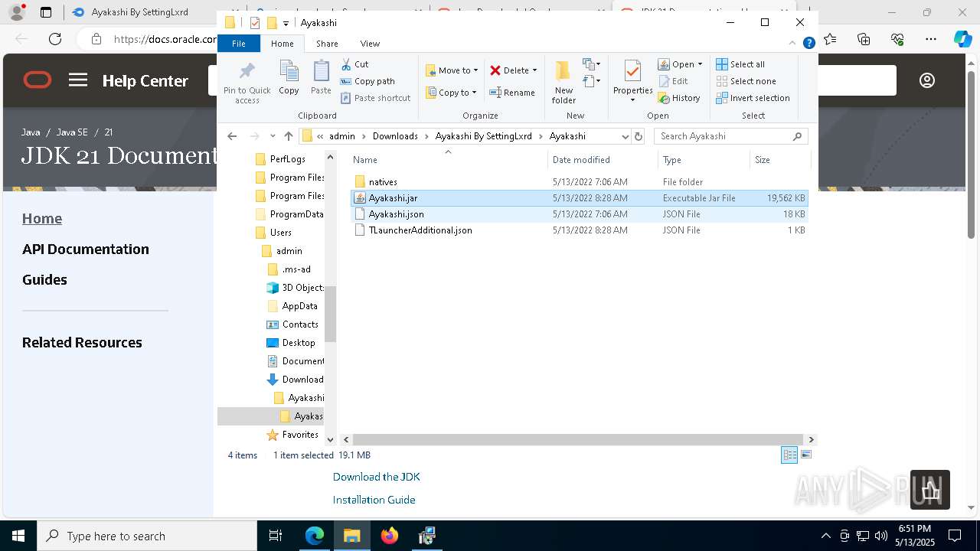This screenshot has height=551, width=980.
Task: Collapse the ribbon with the chevron
Action: [x=792, y=44]
